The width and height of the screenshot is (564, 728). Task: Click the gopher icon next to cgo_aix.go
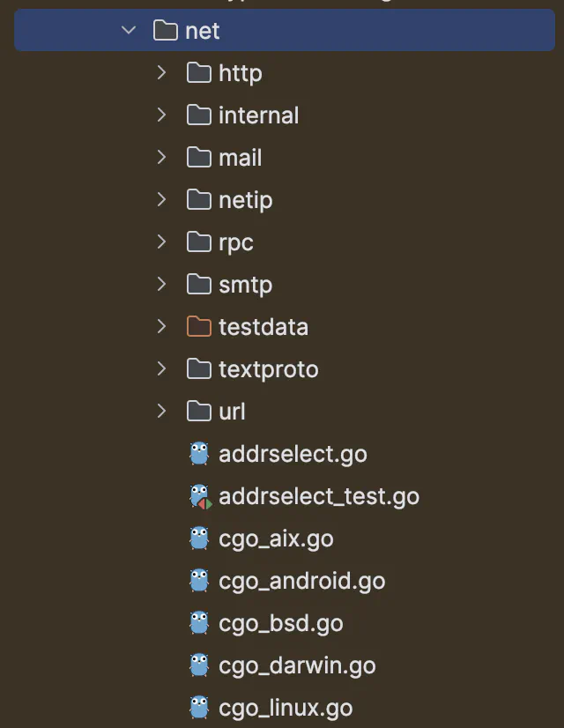coord(200,539)
